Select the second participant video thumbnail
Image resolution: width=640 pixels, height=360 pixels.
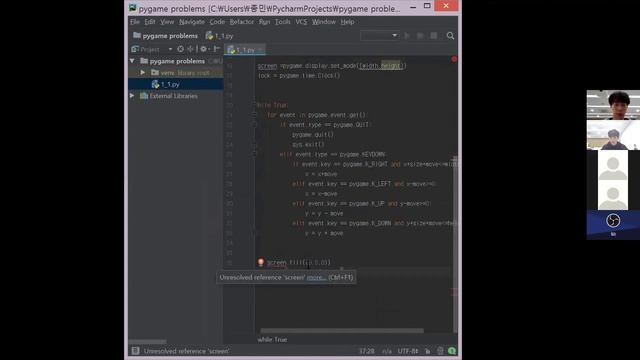coord(613,135)
